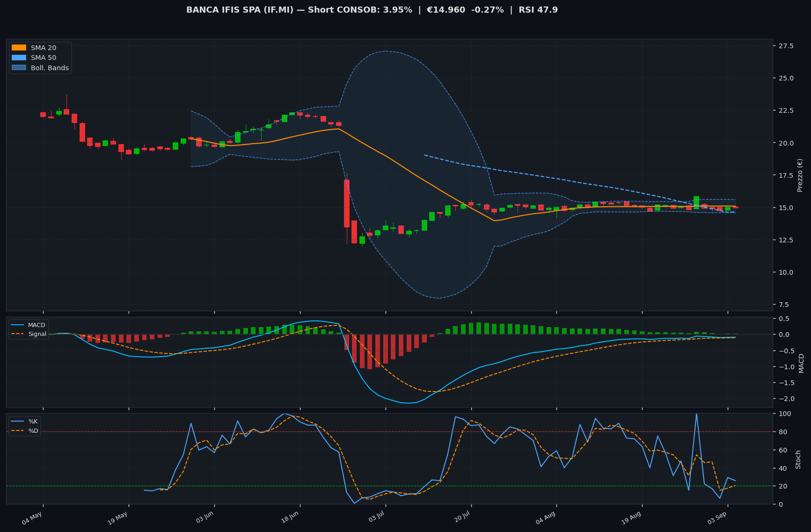Click the 12.5 price axis label
811x532 pixels.
(786, 240)
